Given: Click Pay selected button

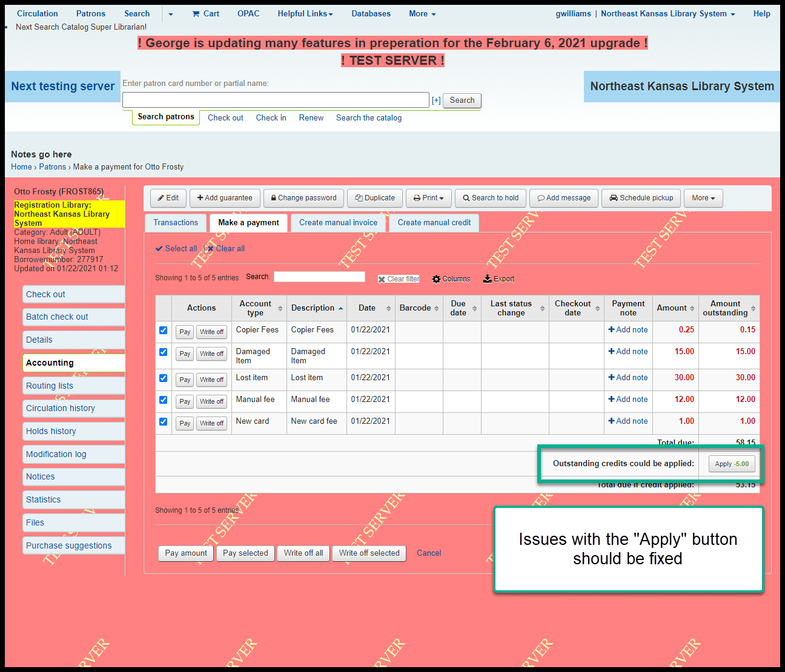Looking at the screenshot, I should point(245,553).
